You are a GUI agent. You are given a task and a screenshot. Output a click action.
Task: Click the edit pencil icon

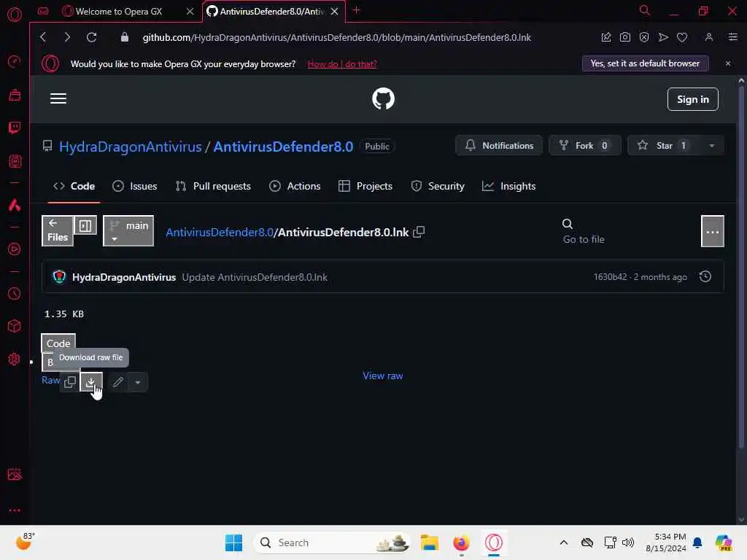118,382
